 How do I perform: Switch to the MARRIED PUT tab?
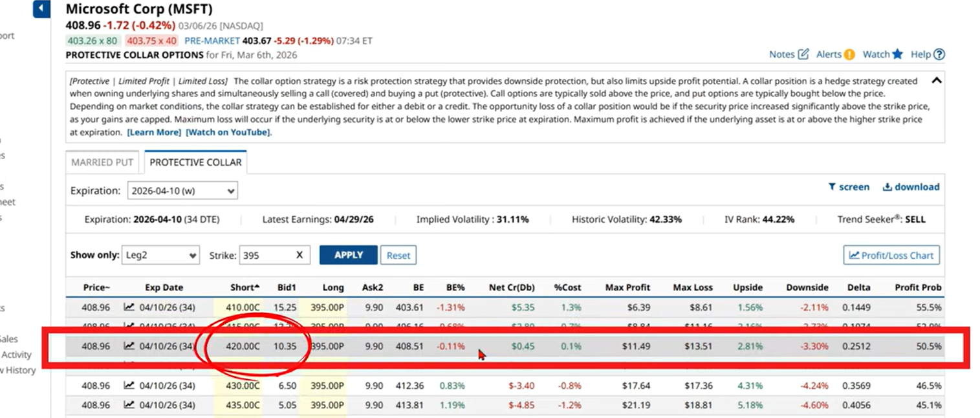tap(102, 162)
